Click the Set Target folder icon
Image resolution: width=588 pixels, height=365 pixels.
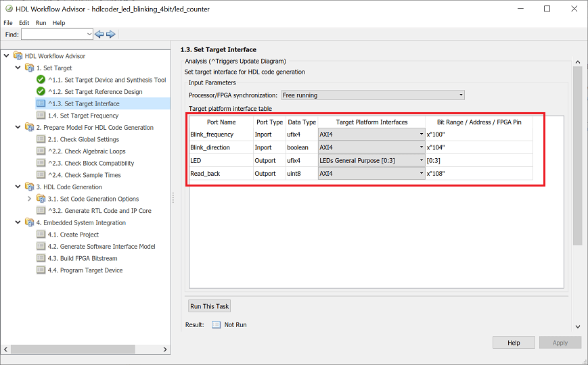pos(29,68)
